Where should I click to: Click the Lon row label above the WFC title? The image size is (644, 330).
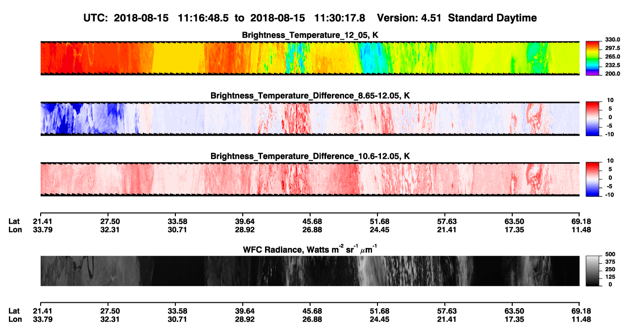(x=15, y=230)
